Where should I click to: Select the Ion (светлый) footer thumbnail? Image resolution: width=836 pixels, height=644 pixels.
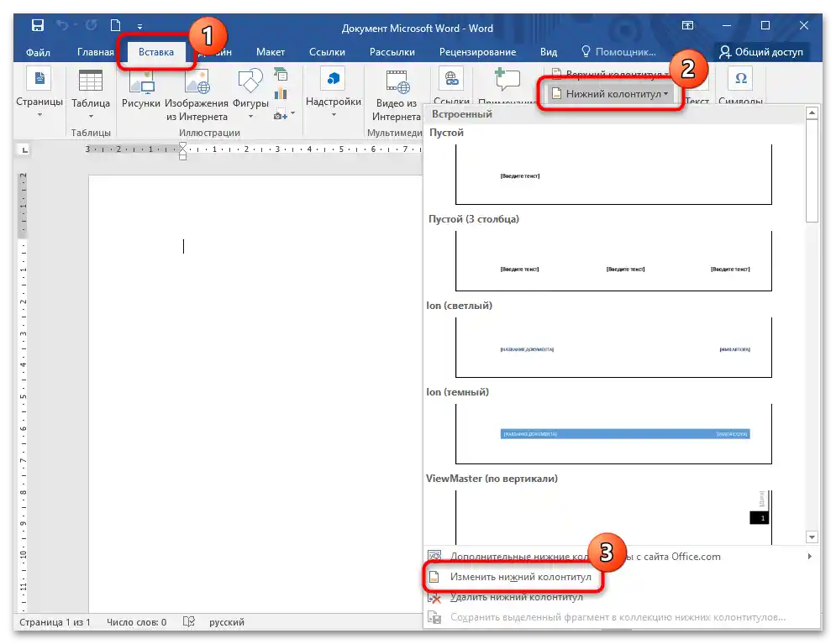tap(613, 348)
